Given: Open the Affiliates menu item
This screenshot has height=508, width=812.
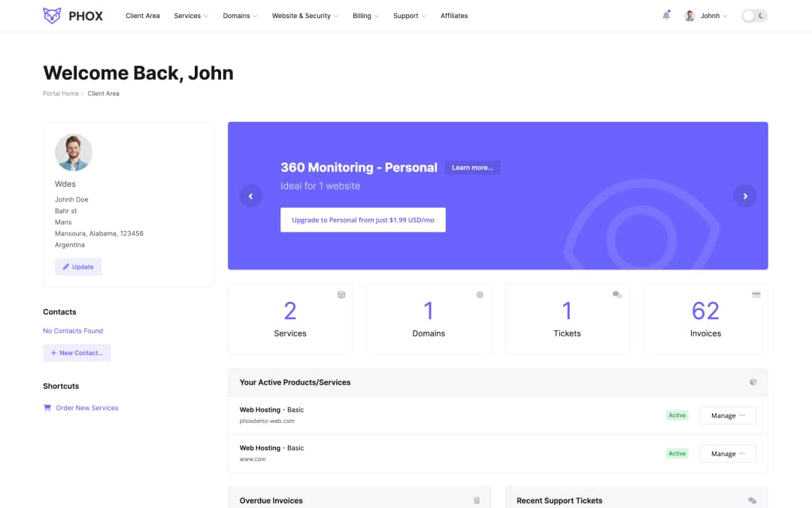Looking at the screenshot, I should click(x=454, y=16).
